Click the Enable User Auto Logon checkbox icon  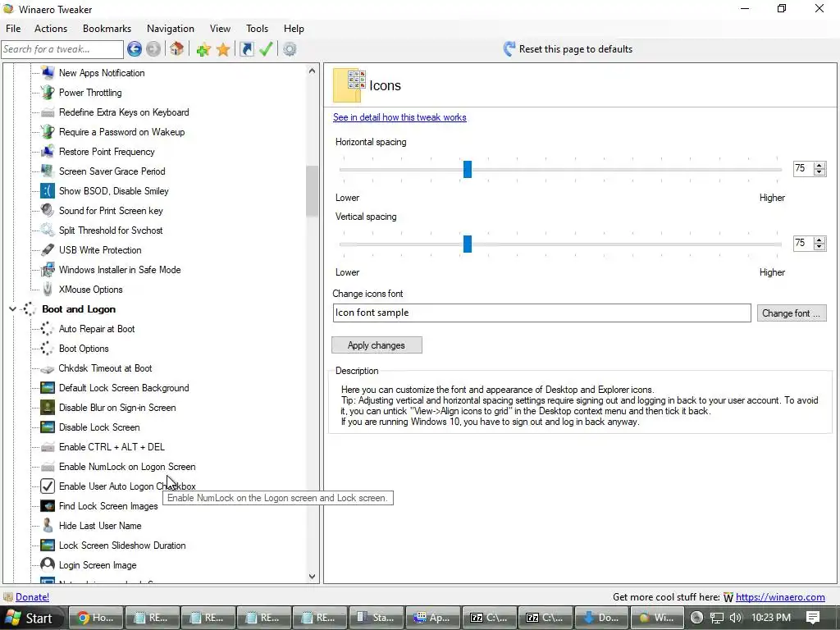pyautogui.click(x=48, y=486)
